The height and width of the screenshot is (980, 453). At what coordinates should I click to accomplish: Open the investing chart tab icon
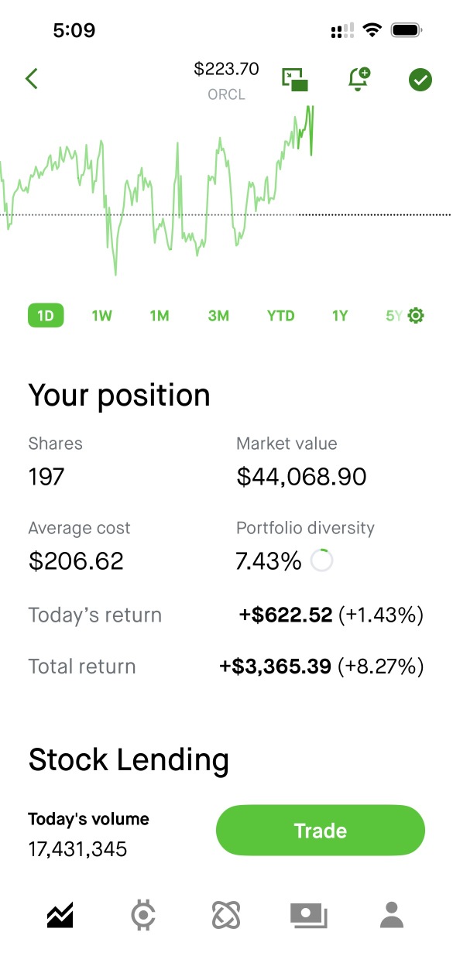pos(60,916)
